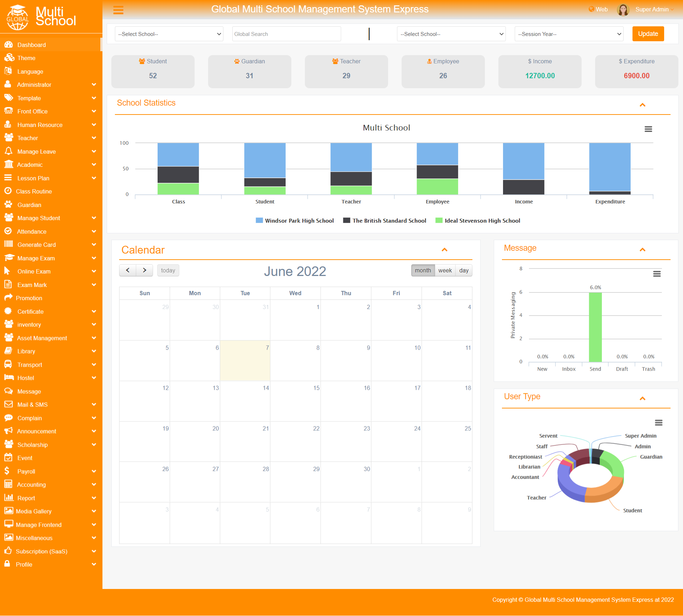Image resolution: width=683 pixels, height=616 pixels.
Task: Open the User Type chart menu icon
Action: coord(658,423)
